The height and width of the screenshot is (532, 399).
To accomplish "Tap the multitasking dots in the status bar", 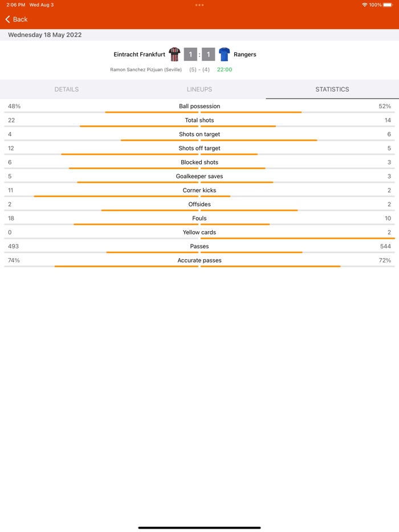I will (x=199, y=5).
